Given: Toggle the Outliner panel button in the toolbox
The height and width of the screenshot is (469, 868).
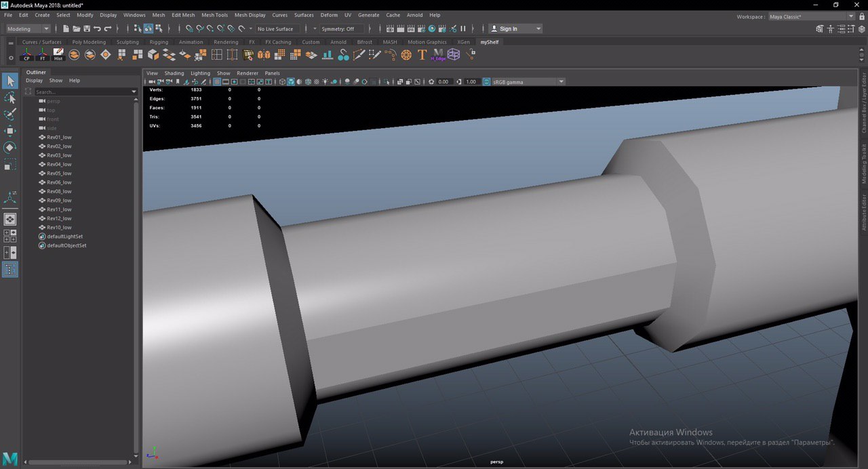Looking at the screenshot, I should coord(10,270).
